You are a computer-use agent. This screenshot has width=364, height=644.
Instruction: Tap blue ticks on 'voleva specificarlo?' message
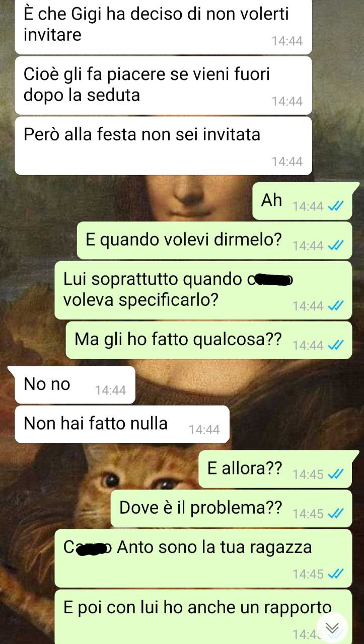336,306
